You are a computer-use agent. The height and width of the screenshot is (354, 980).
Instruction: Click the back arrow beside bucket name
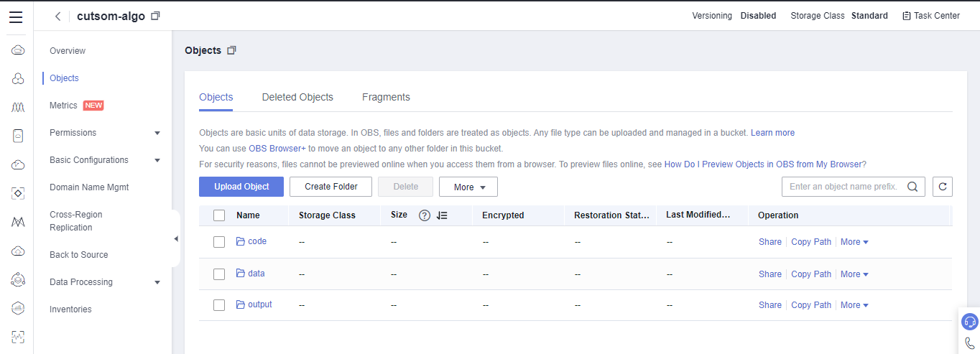click(x=58, y=17)
